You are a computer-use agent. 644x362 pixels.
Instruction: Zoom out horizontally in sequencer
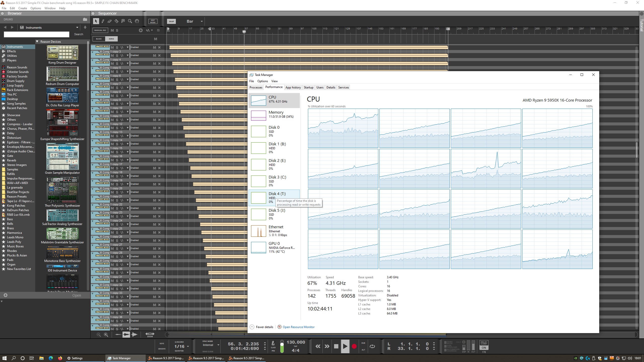[x=99, y=335]
